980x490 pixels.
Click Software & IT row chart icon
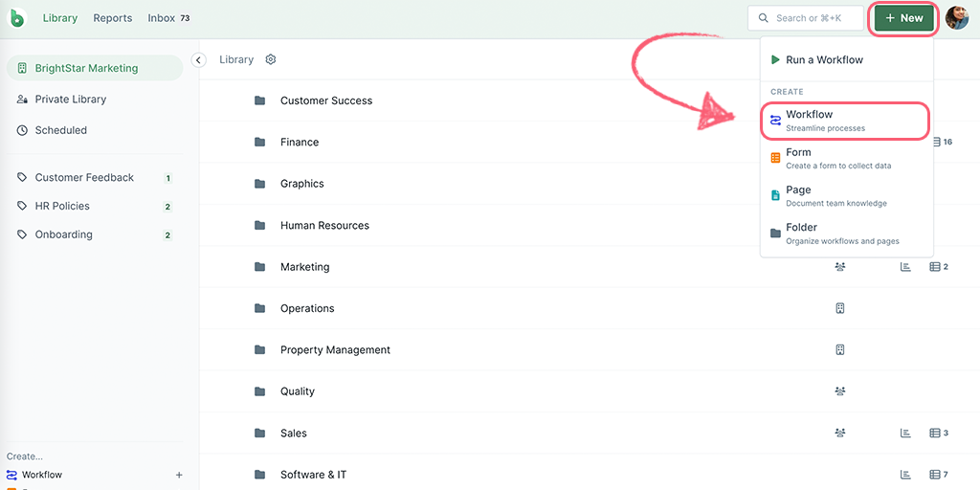click(x=905, y=475)
